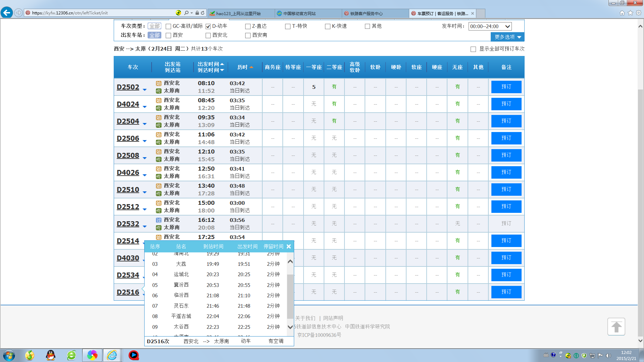
Task: Open the browser home icon
Action: 622,13
